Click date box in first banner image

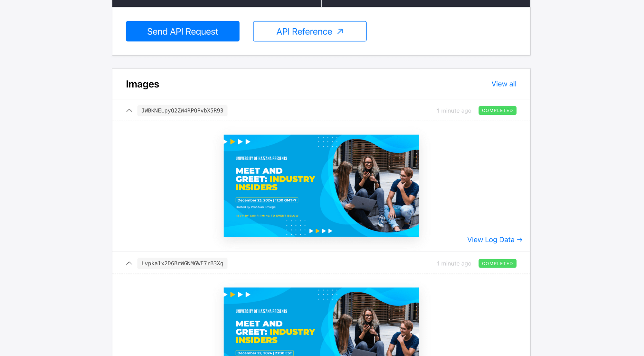coord(267,200)
